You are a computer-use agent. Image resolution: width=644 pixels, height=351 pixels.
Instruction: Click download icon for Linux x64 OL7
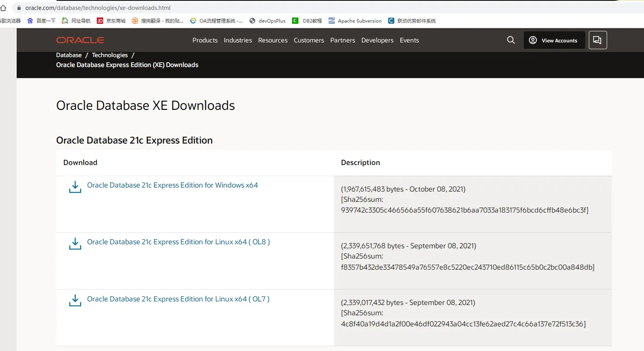coord(75,300)
